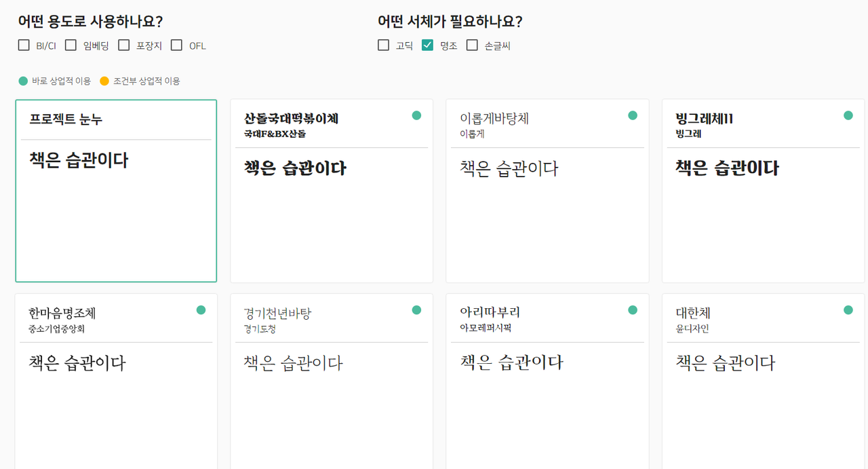Enable the 임베딩 usage filter
Screen dimensions: 868x469
(x=71, y=45)
